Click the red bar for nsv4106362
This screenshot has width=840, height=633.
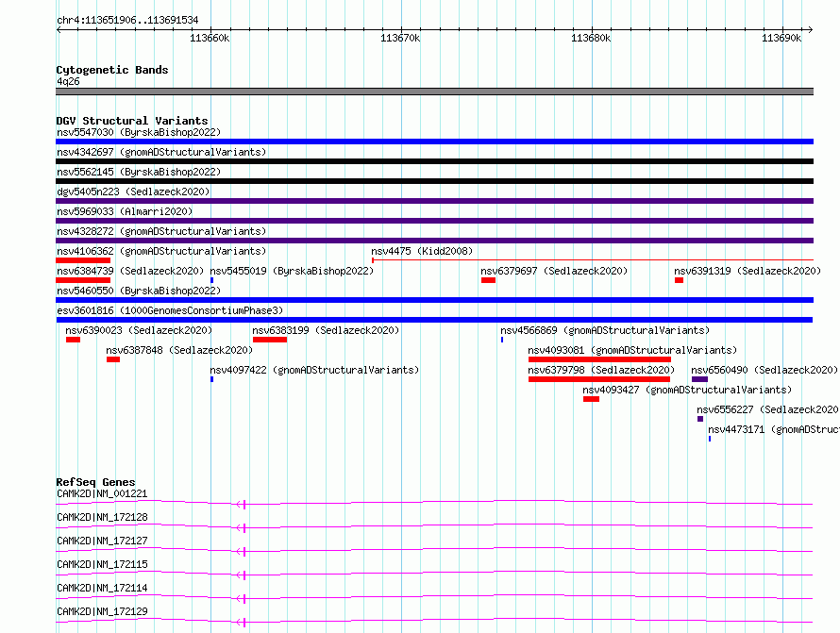[83, 260]
